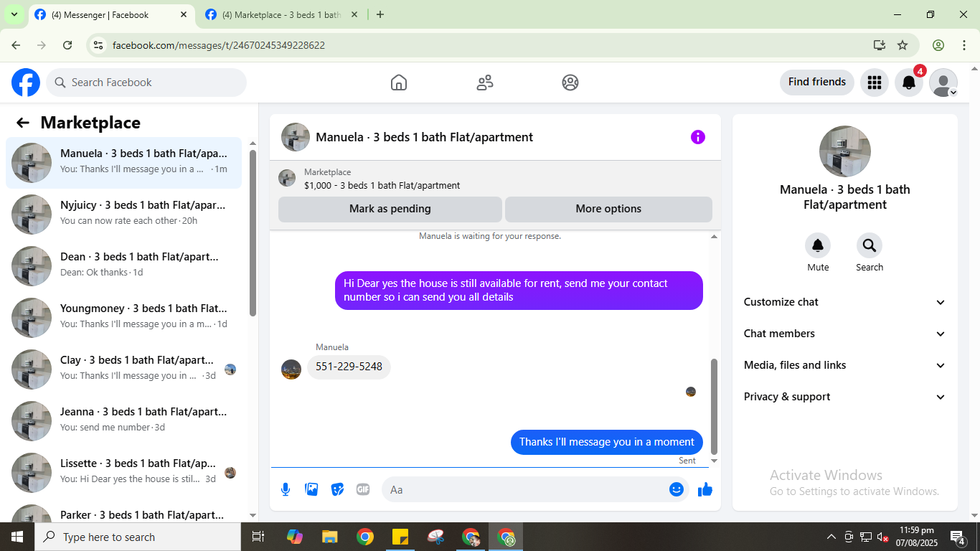Open File Explorer from the taskbar
Screen dimensions: 980x551
329,537
